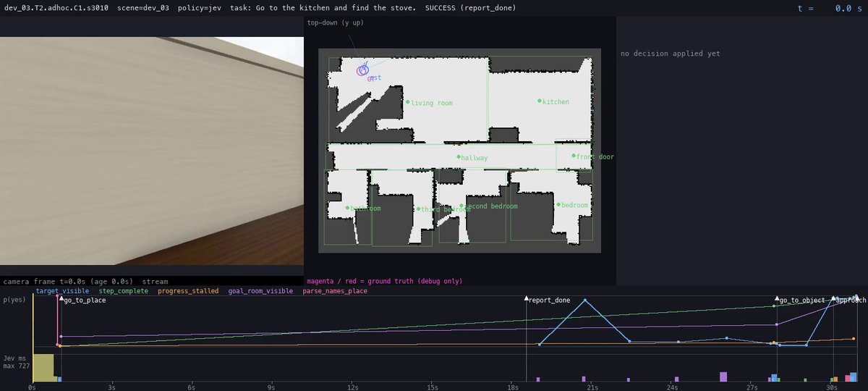Click the 'p(yes)' axis label
868x391 pixels.
14,299
